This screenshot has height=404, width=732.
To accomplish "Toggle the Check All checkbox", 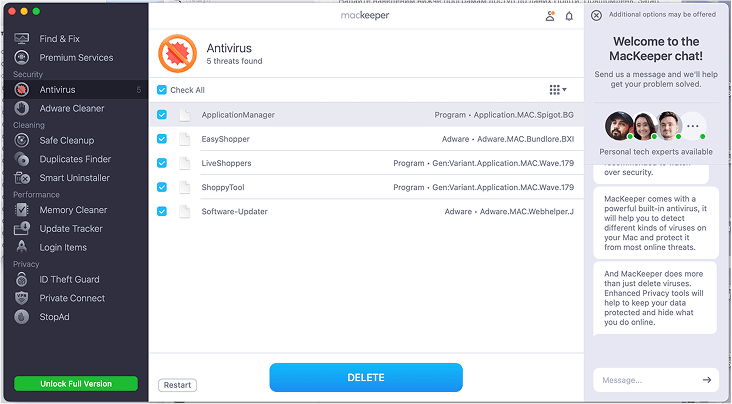I will (162, 90).
